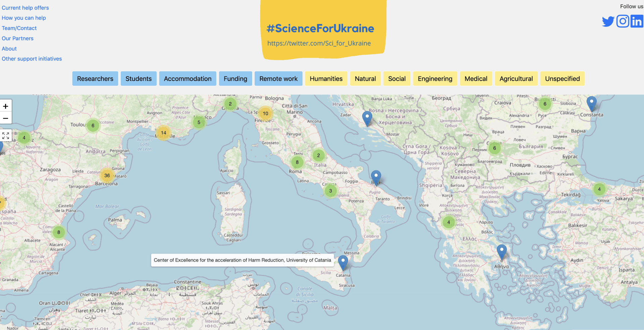Image resolution: width=644 pixels, height=330 pixels.
Task: Open Current help offers page
Action: tap(25, 8)
